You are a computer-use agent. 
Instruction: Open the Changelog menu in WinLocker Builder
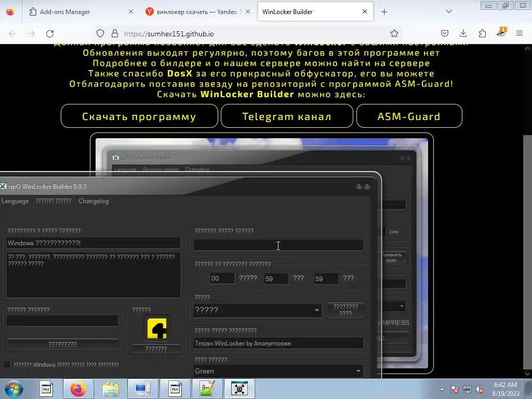(94, 201)
